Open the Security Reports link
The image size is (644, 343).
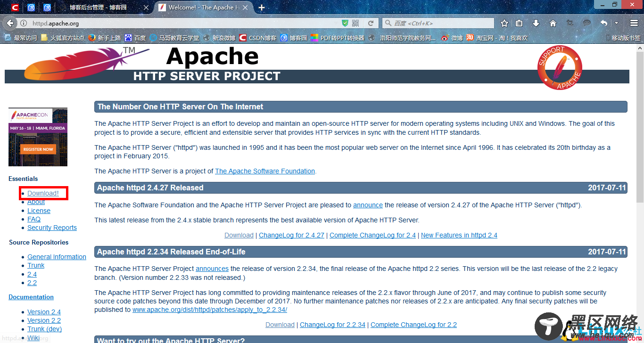[x=52, y=228]
